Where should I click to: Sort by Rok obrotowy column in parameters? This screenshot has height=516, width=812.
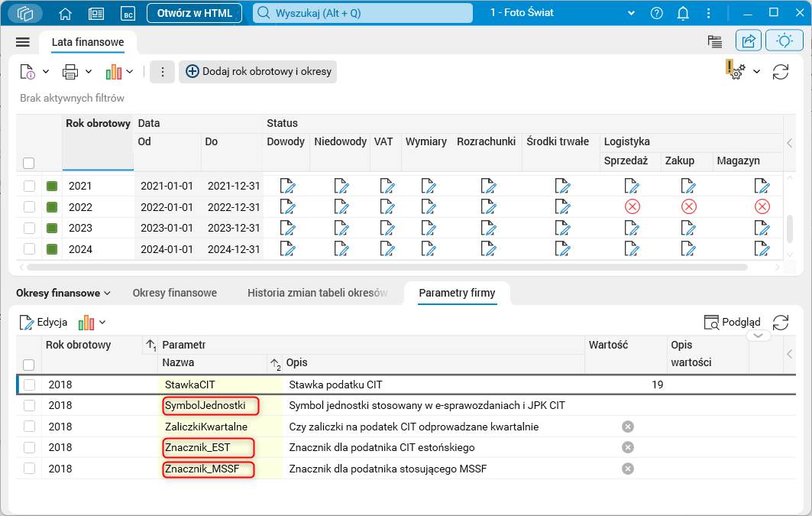78,345
